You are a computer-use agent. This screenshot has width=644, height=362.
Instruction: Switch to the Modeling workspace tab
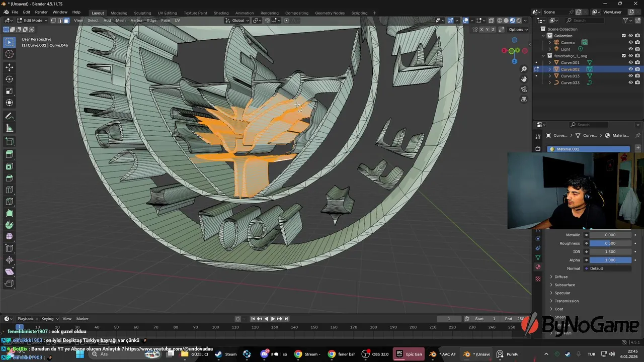tap(119, 13)
